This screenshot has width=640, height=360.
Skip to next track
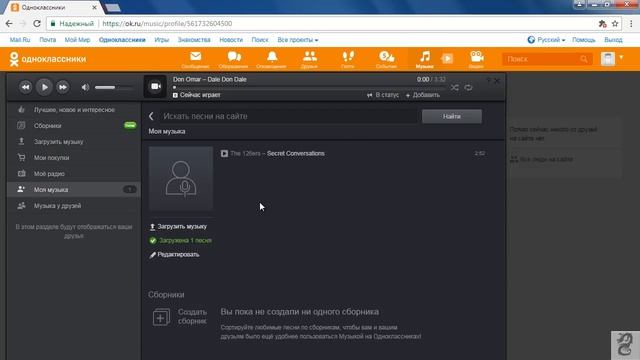[62, 87]
